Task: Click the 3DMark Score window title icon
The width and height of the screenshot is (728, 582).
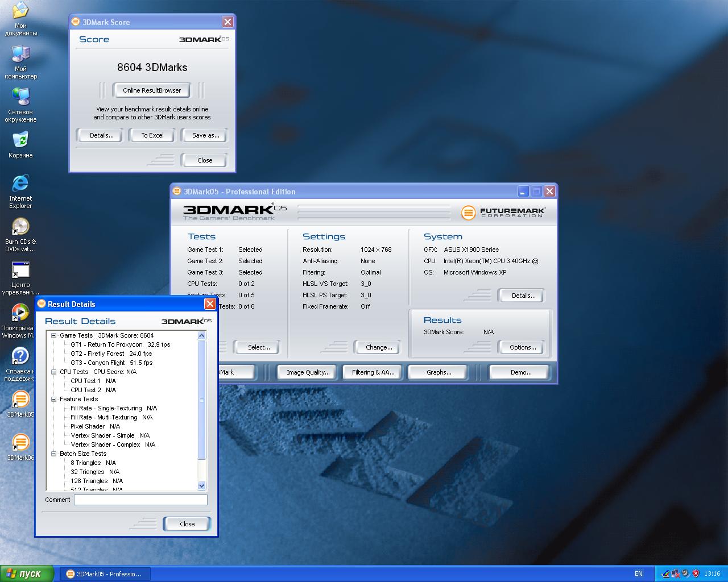Action: pos(76,22)
